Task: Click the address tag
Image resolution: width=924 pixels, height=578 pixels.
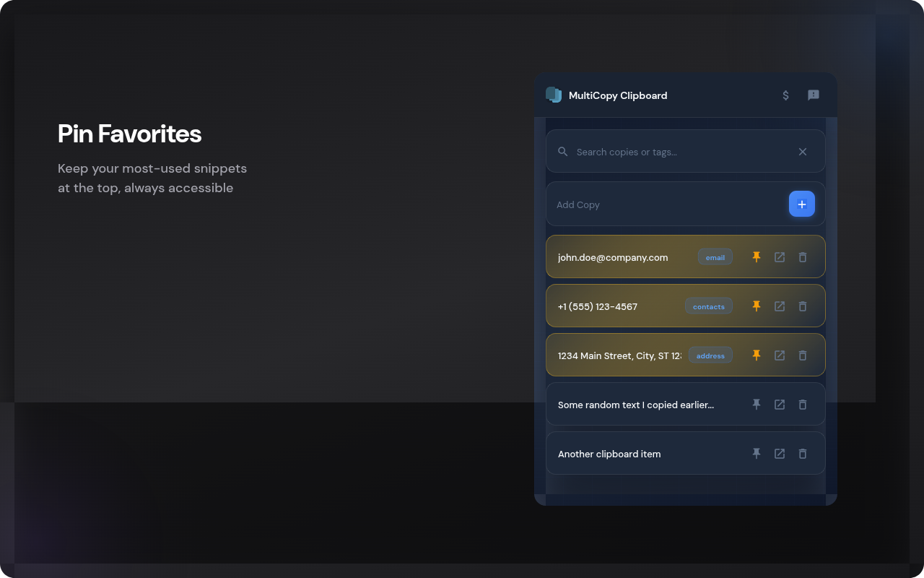Action: click(710, 355)
